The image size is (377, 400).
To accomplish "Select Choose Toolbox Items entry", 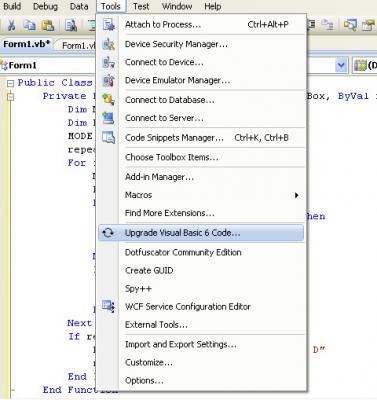I will [x=201, y=157].
